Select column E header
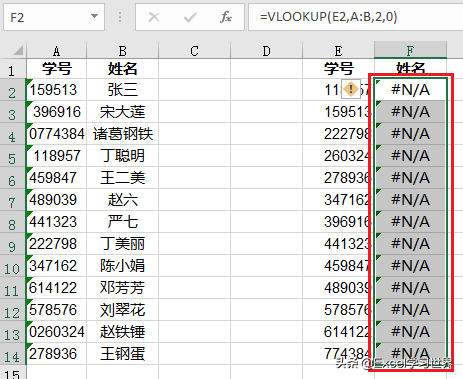Screen dimensions: 463x379 [x=338, y=51]
